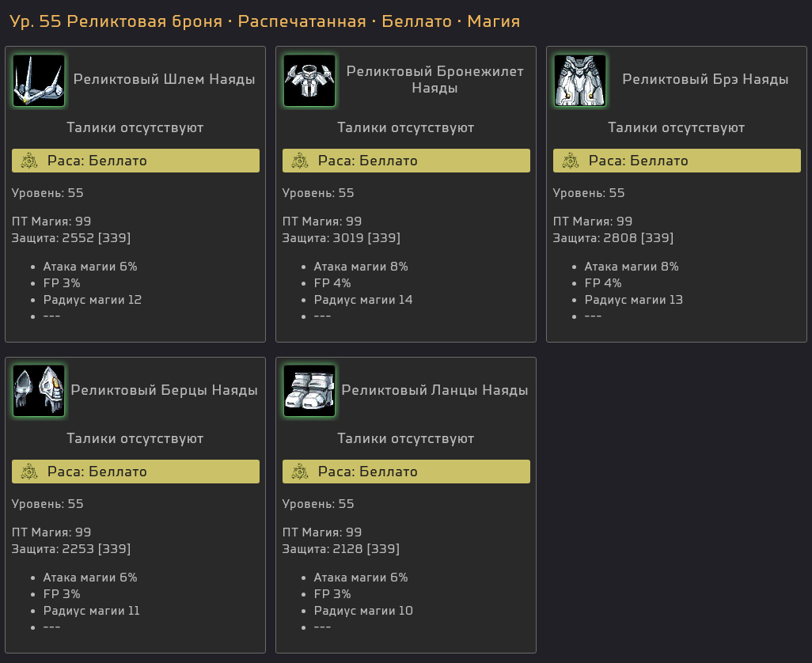This screenshot has width=812, height=663.
Task: Click the title 'Реликтовый Брэ Наяды'
Action: pyautogui.click(x=705, y=79)
